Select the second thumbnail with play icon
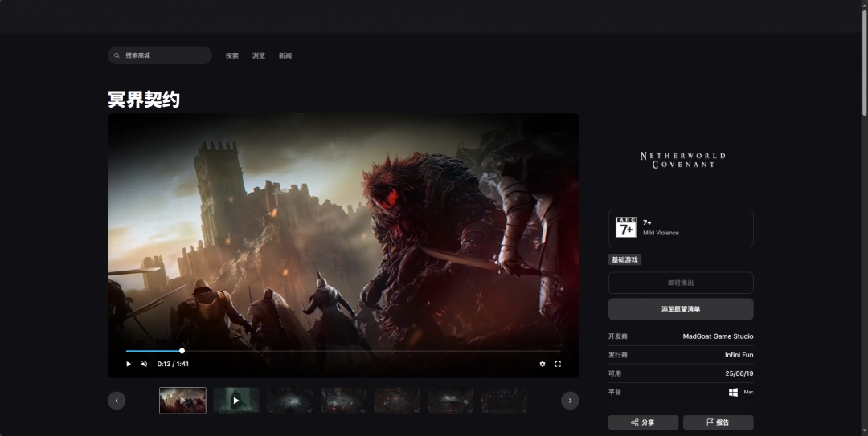The height and width of the screenshot is (436, 868). [236, 400]
